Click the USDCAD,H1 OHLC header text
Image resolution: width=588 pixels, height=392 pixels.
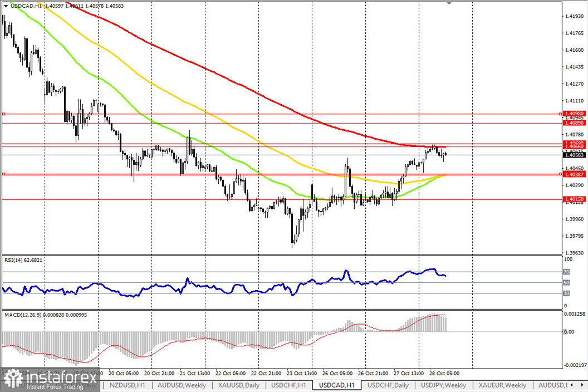point(67,6)
